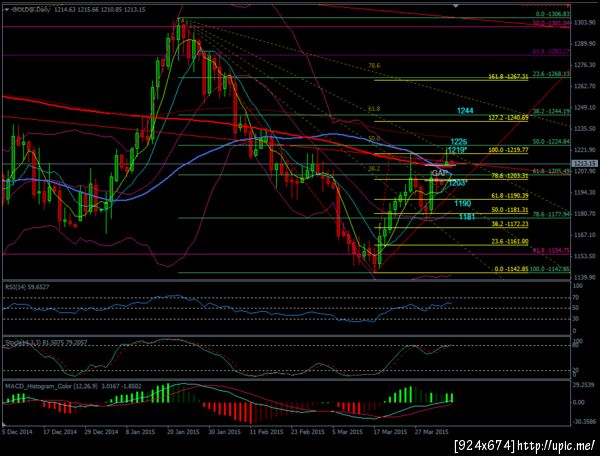Viewport: 600px width, 456px height.
Task: Click the 11 Feb 2015 date label
Action: pos(266,432)
